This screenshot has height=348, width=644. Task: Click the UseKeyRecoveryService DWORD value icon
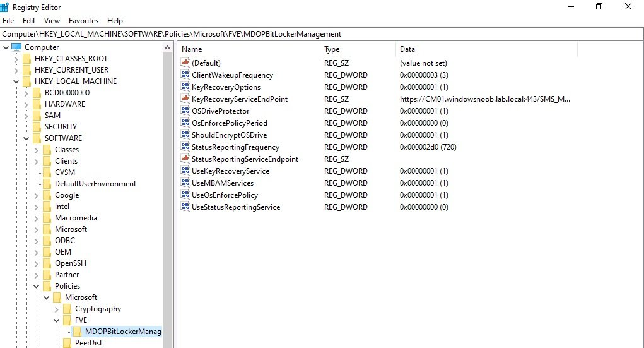pyautogui.click(x=185, y=171)
